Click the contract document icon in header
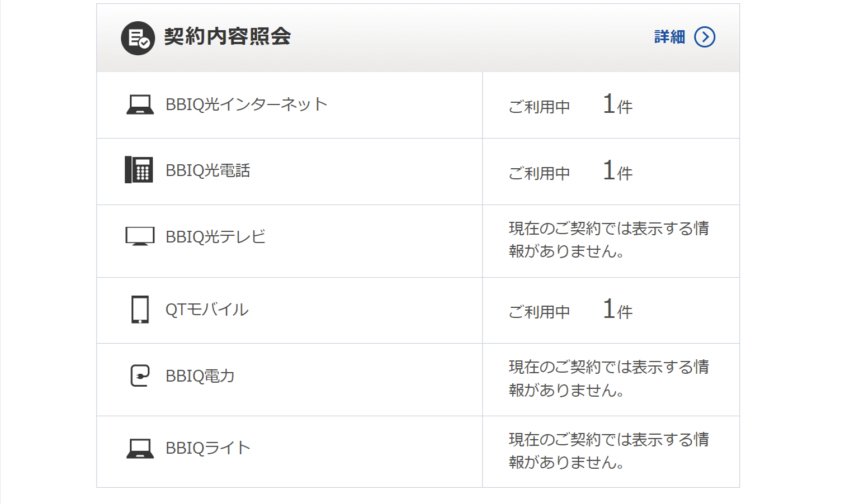 coord(138,38)
